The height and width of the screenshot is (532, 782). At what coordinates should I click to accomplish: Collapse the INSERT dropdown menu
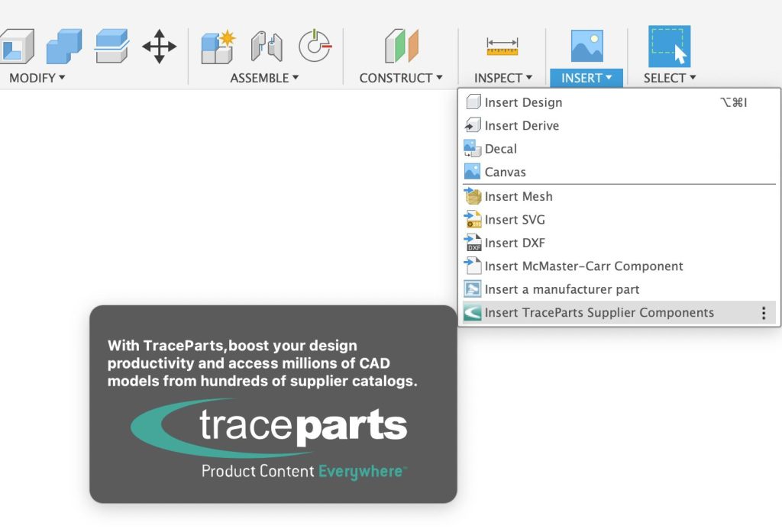click(586, 78)
